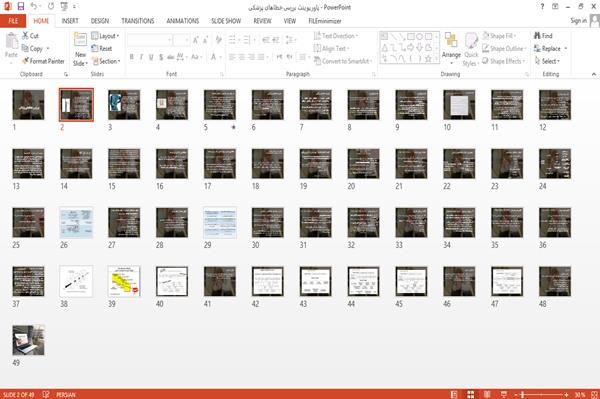The height and width of the screenshot is (399, 600).
Task: Open the Layout dropdown
Action: 106,36
